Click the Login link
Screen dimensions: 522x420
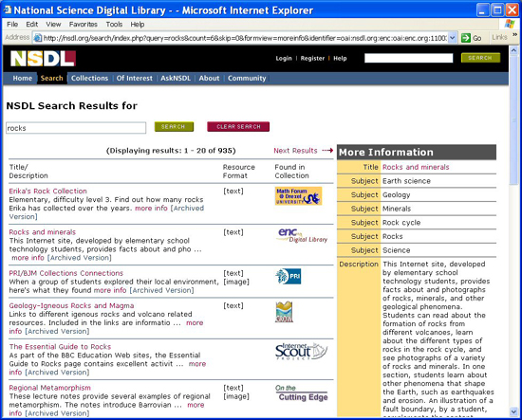284,58
